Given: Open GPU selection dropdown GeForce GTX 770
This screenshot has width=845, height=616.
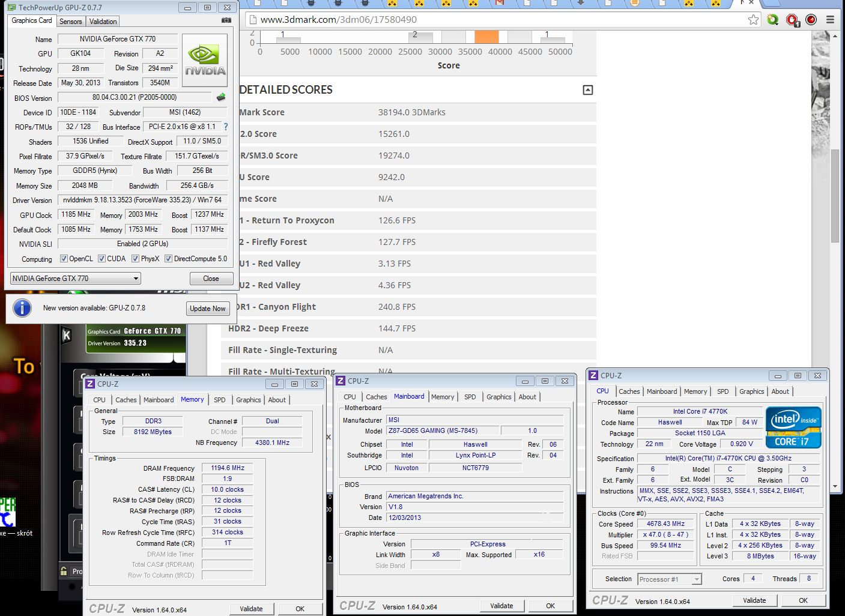Looking at the screenshot, I should click(76, 279).
